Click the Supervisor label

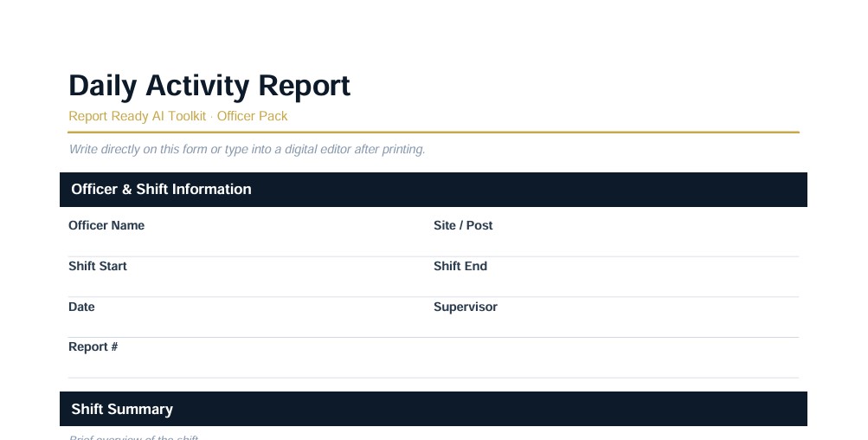click(466, 307)
